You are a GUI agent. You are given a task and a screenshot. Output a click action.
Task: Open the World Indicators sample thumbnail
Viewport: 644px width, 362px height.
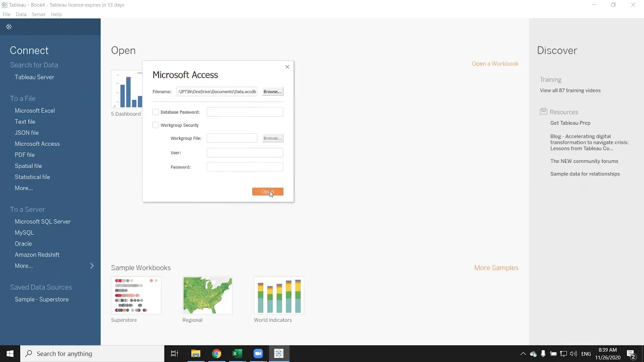[x=279, y=296]
